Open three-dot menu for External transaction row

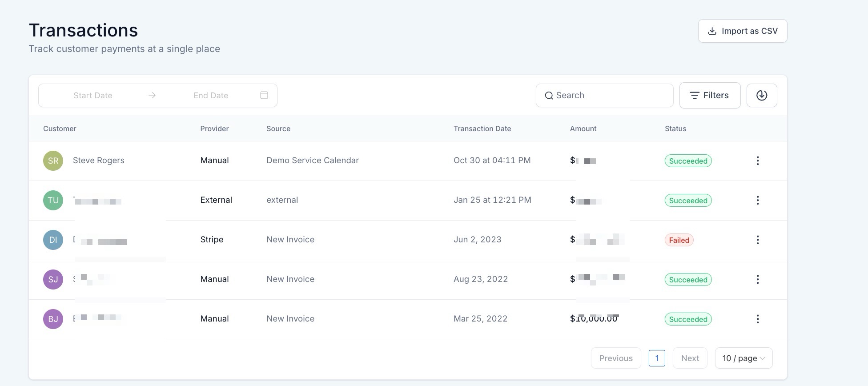(x=758, y=201)
